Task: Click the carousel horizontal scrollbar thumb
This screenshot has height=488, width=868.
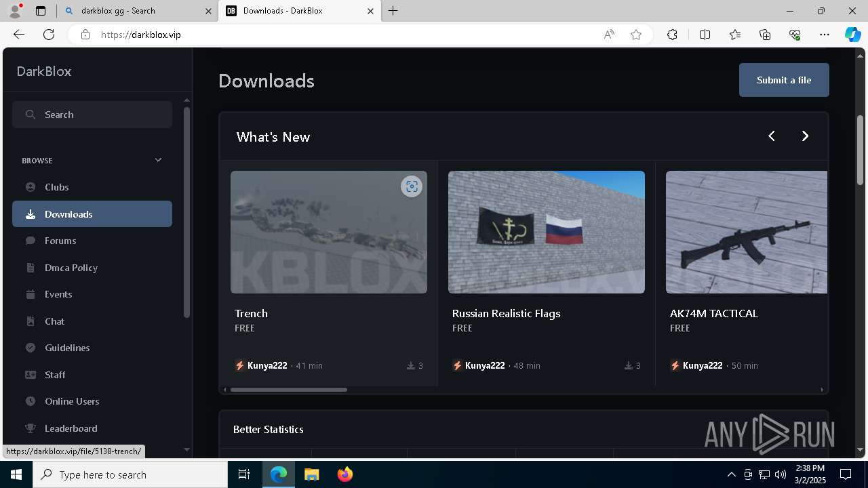Action: (x=289, y=390)
